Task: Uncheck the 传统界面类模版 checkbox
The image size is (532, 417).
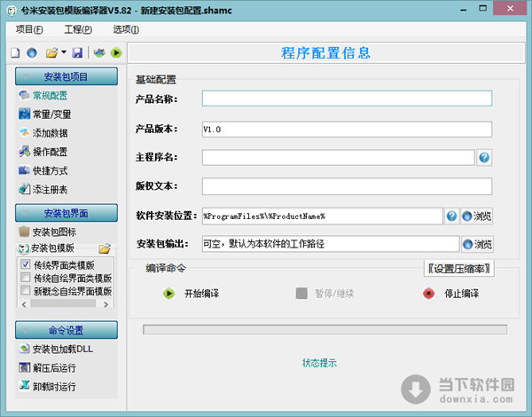Action: click(x=26, y=264)
